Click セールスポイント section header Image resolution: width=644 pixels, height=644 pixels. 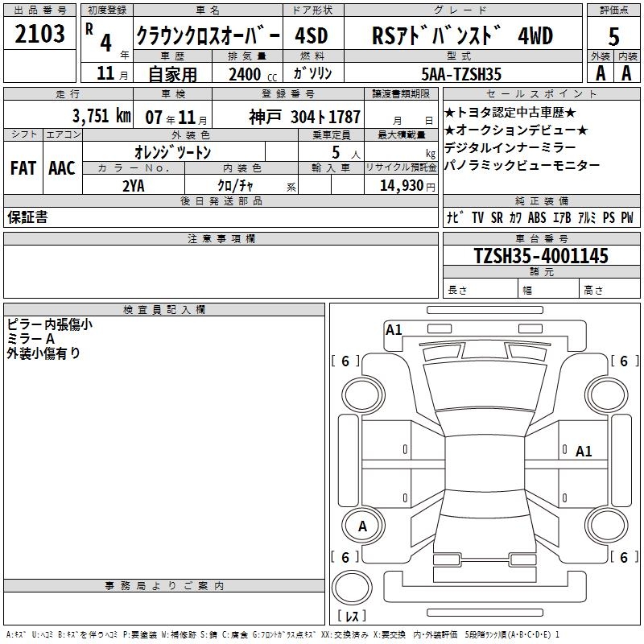541,93
